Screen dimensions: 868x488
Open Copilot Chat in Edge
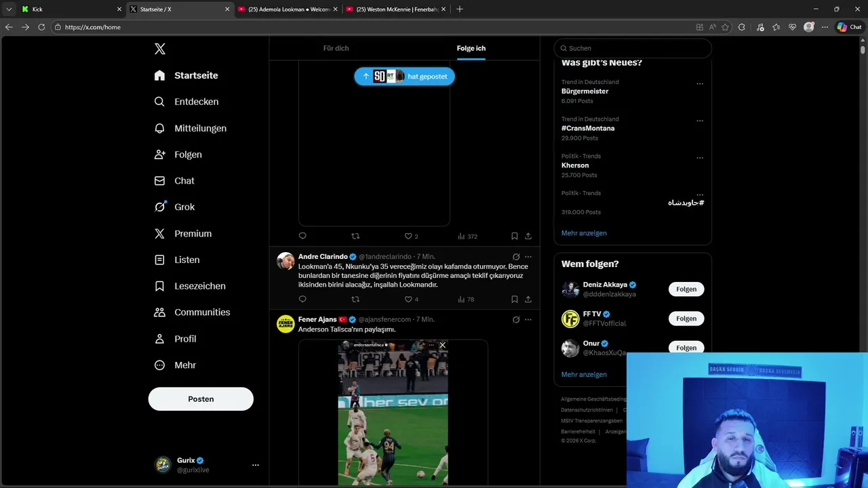[x=849, y=27]
